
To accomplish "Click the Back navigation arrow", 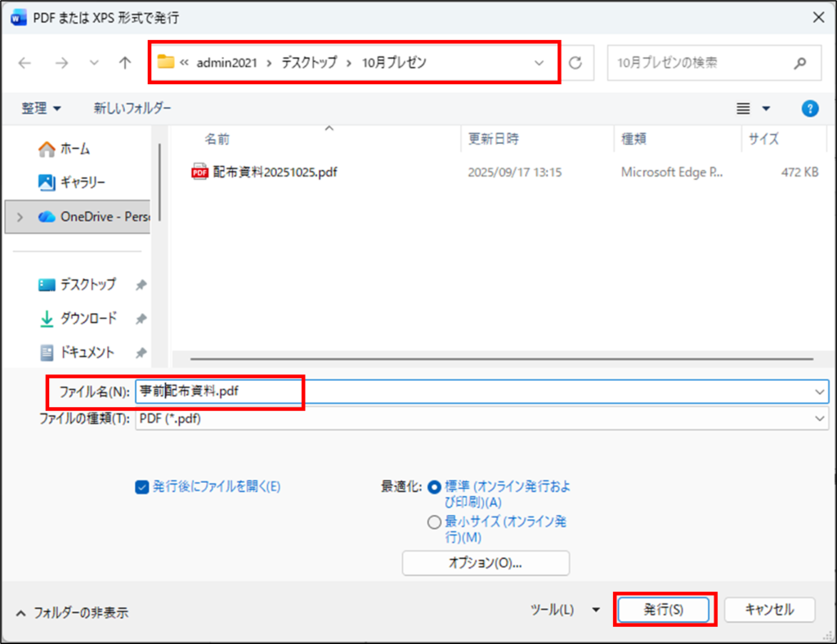I will (25, 63).
